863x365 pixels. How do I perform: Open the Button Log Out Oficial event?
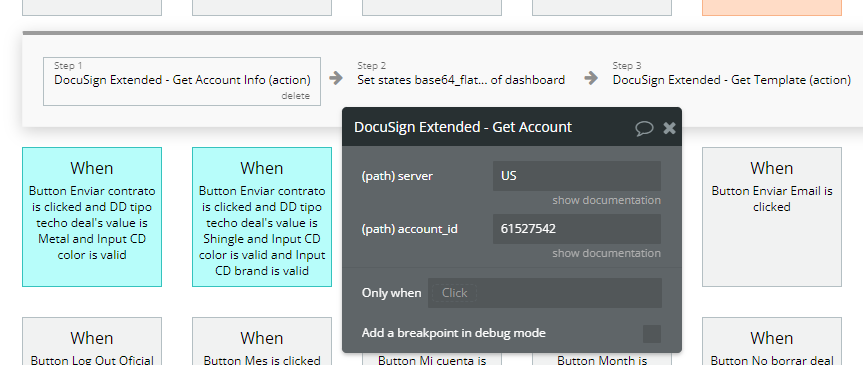[92, 341]
